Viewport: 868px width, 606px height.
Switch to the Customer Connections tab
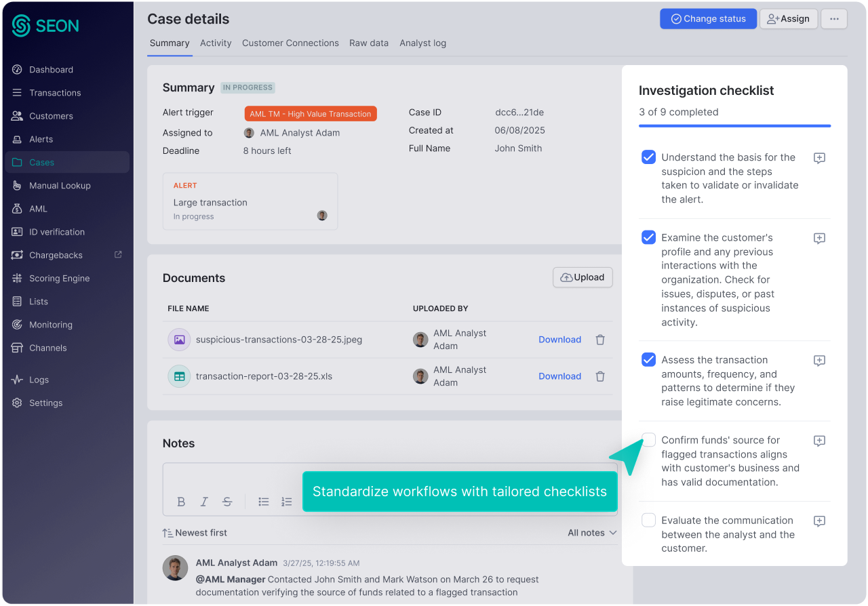[290, 43]
